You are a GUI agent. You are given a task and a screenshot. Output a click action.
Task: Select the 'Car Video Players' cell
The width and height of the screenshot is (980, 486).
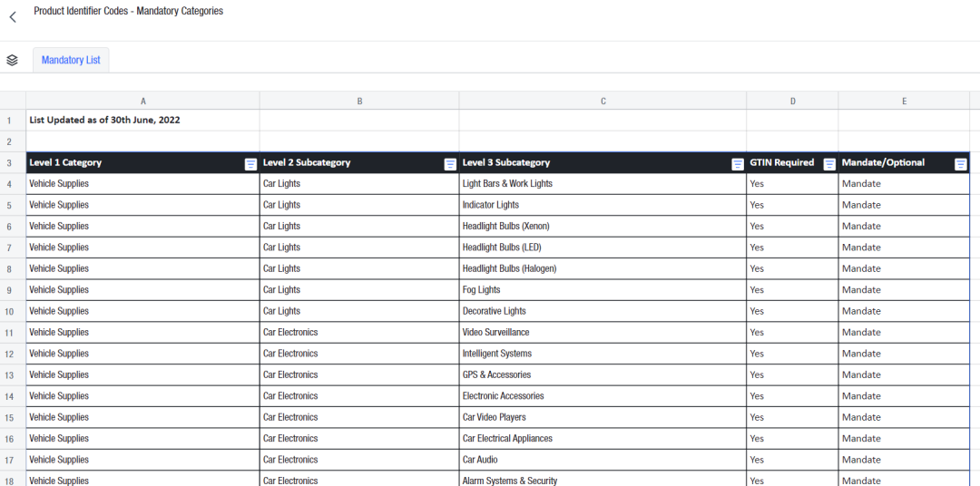[603, 417]
